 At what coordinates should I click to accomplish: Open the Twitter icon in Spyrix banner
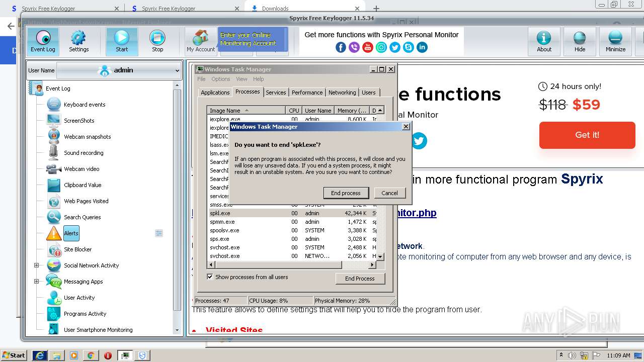[395, 47]
